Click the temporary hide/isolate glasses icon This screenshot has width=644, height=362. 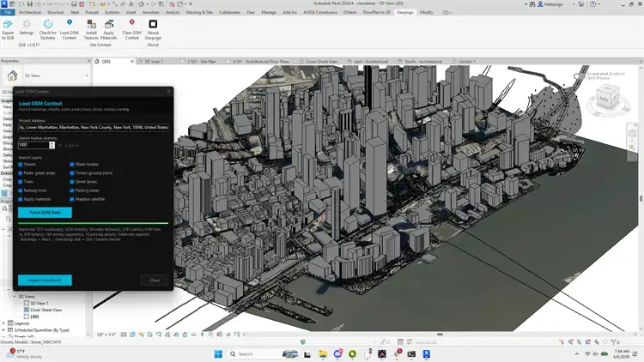tap(193, 335)
